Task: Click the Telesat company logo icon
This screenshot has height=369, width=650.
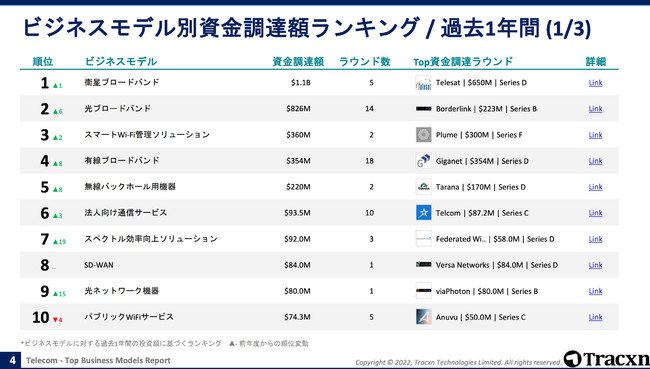Action: (423, 83)
